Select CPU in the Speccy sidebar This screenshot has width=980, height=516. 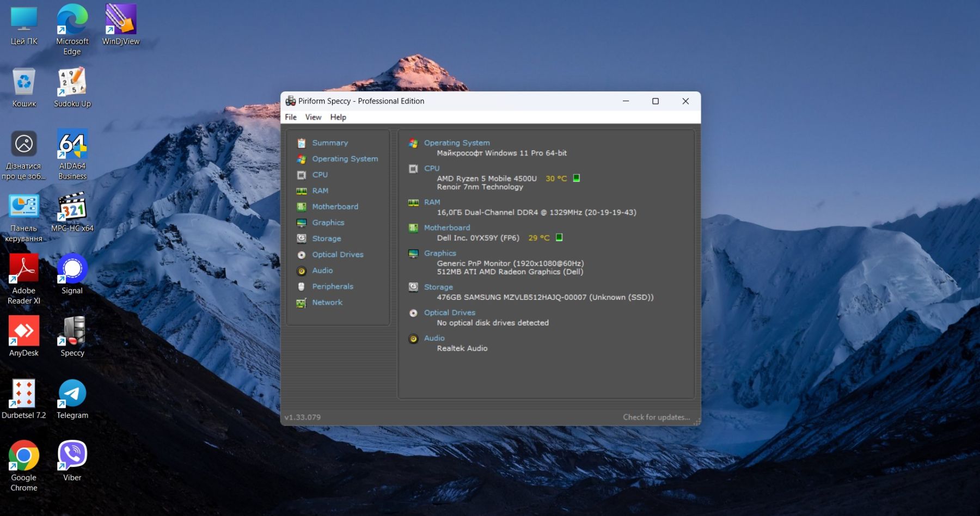pyautogui.click(x=320, y=175)
